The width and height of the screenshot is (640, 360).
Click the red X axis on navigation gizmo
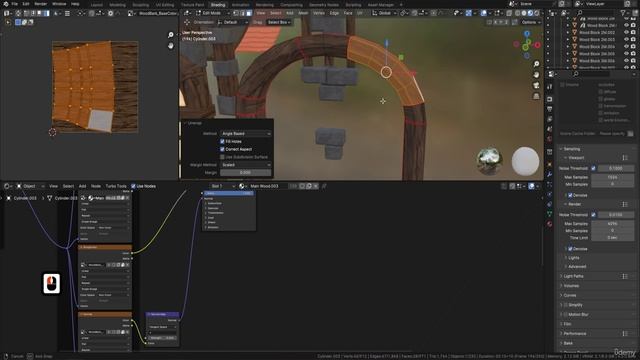[537, 45]
